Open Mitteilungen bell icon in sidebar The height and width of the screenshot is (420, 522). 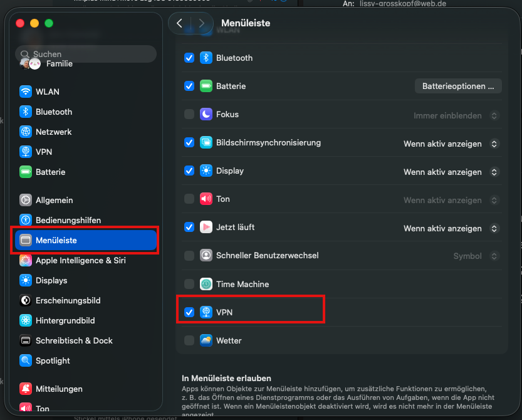26,389
